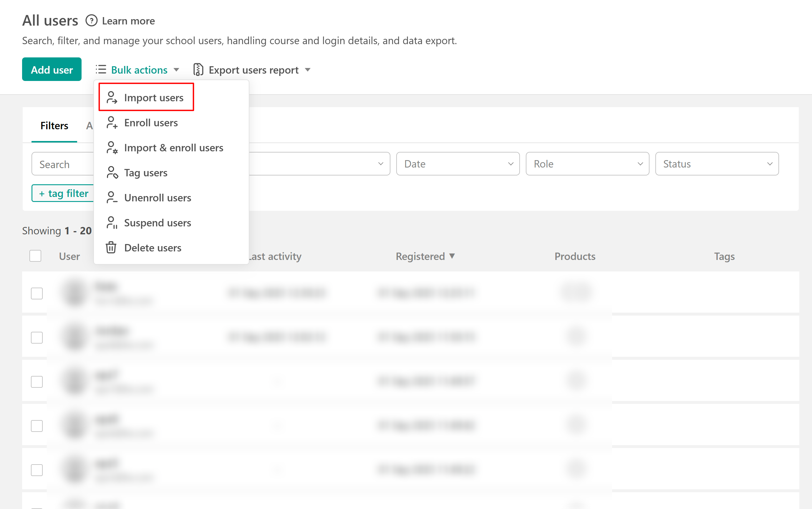Screen dimensions: 812x509
Task: Choose Import & enroll users menu option
Action: tap(173, 148)
